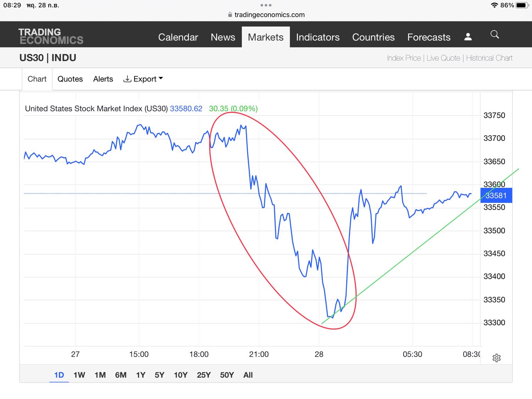Switch chart range to All
Screen dimensions: 532x399
(248, 375)
